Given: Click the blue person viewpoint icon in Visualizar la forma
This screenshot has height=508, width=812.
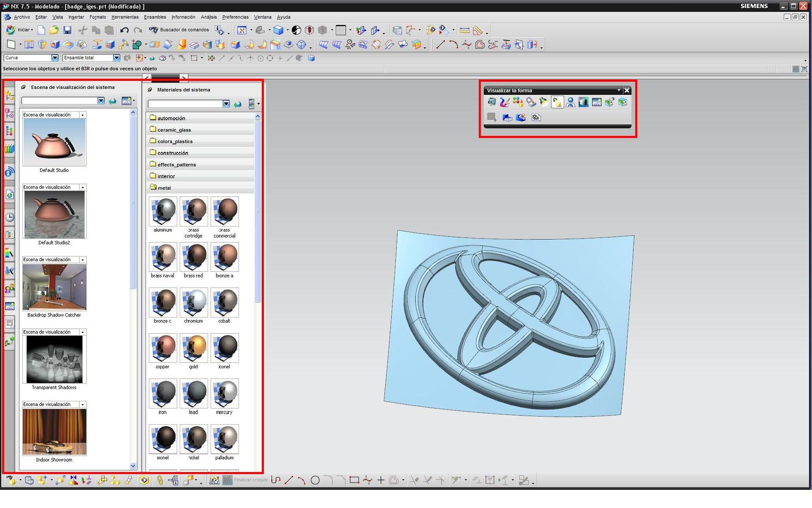Looking at the screenshot, I should coord(570,102).
